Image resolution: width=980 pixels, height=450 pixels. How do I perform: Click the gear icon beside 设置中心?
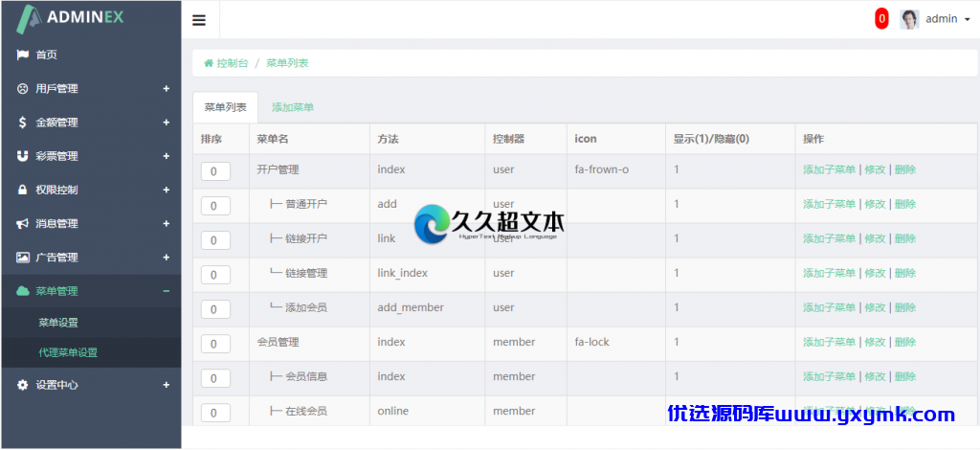click(x=23, y=385)
